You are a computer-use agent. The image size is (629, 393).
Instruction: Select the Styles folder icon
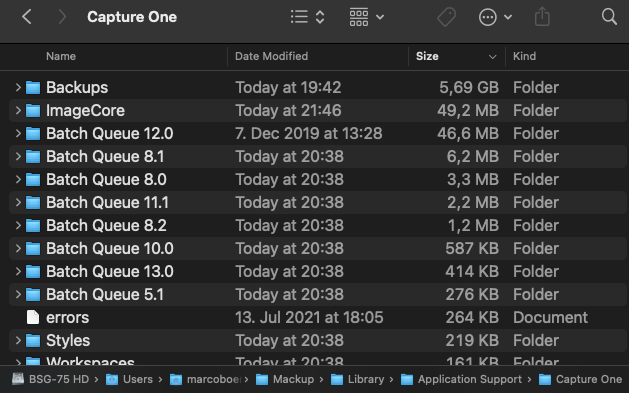(x=33, y=340)
